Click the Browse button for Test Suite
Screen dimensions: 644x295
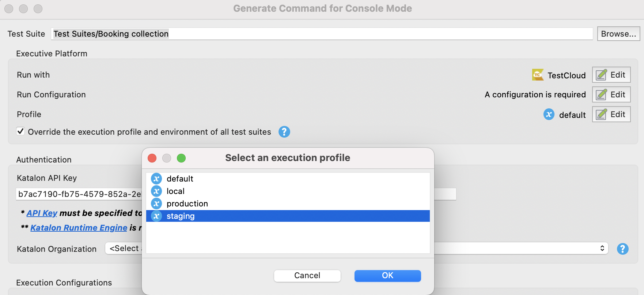[618, 34]
